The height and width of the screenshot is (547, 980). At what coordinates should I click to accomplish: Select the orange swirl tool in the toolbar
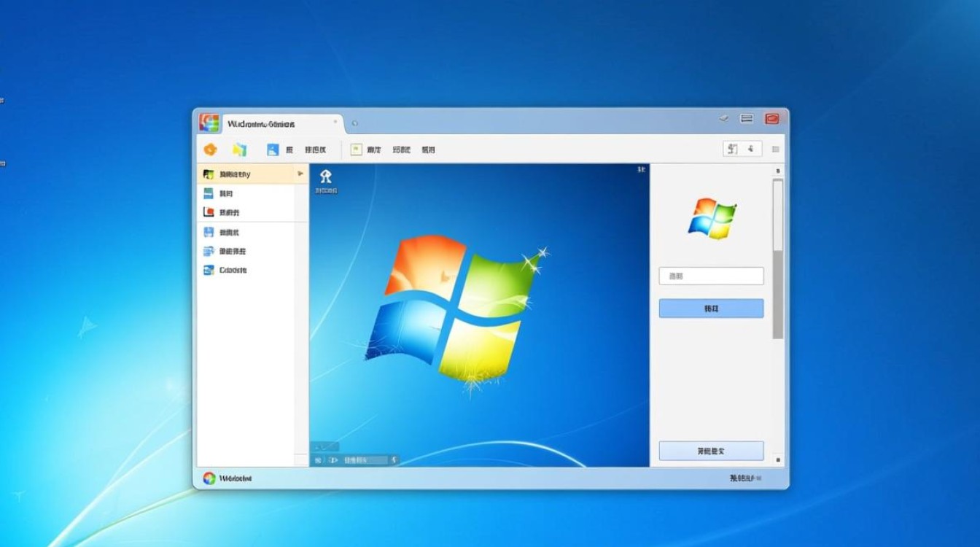click(x=211, y=149)
